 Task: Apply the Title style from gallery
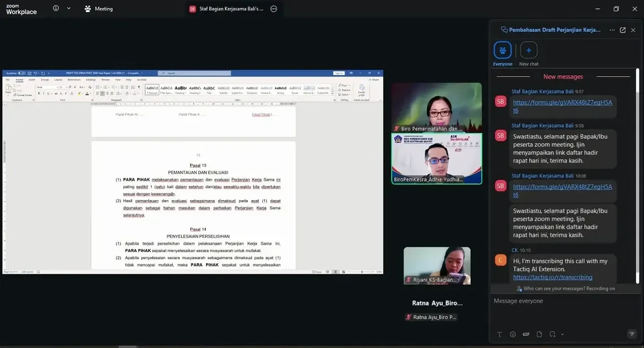[209, 90]
